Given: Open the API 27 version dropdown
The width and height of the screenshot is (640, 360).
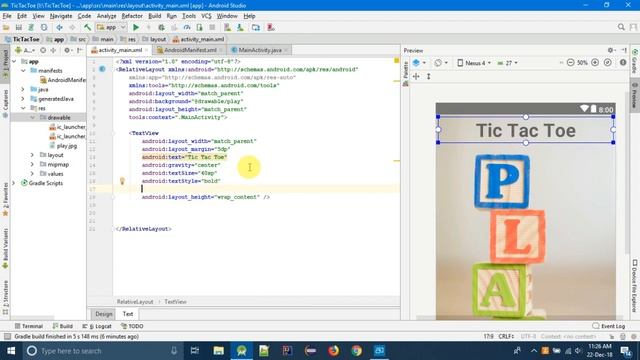Looking at the screenshot, I should coord(508,63).
